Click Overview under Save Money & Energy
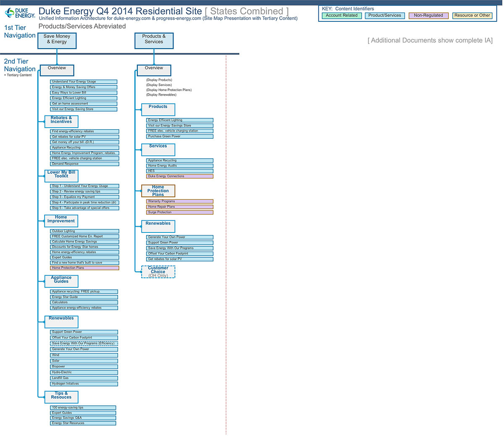 (x=57, y=70)
